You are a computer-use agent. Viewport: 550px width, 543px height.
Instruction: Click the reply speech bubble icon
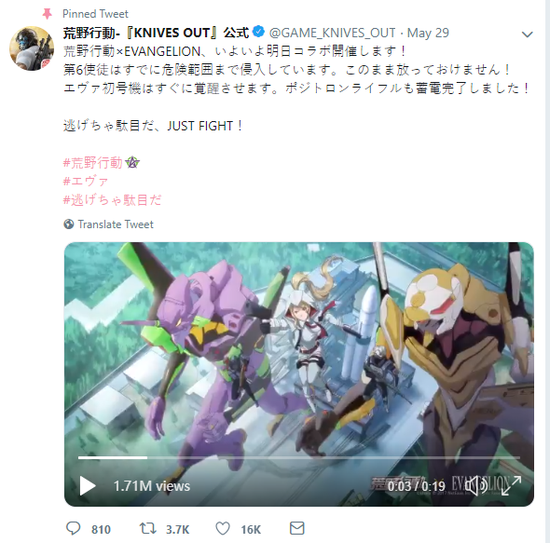(73, 528)
